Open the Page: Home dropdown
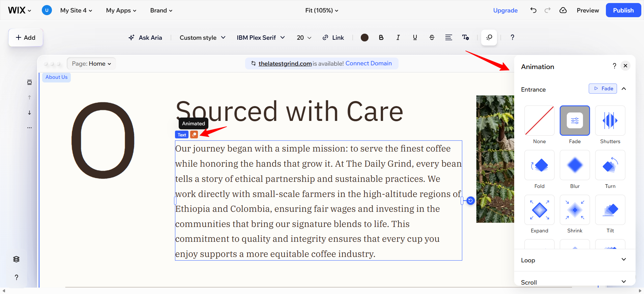The width and height of the screenshot is (644, 294). (91, 63)
